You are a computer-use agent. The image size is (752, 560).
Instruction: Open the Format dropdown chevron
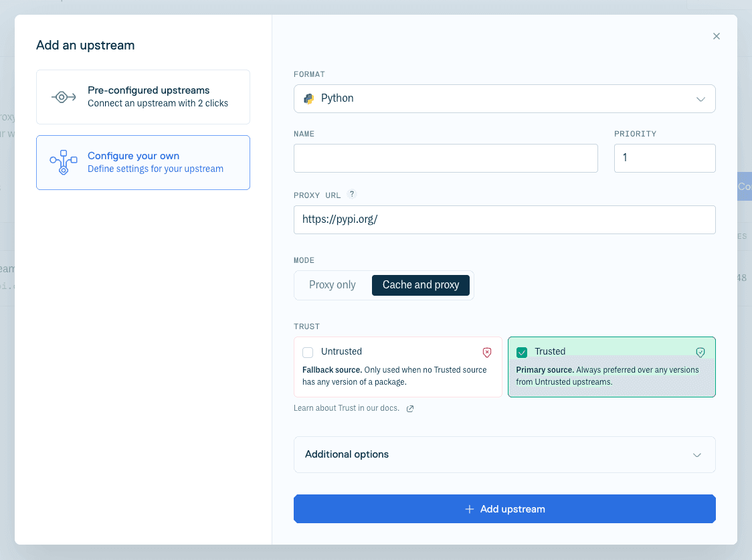[700, 99]
